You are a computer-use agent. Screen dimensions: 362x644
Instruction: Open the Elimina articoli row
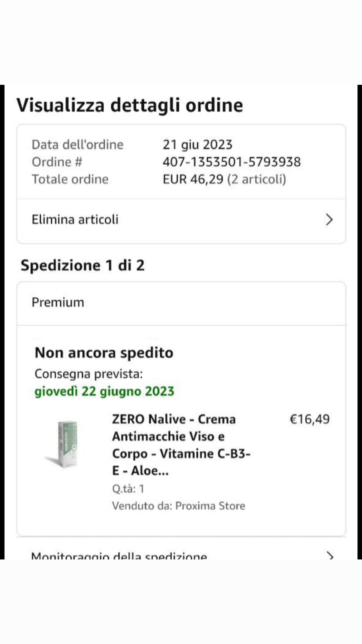click(x=75, y=220)
